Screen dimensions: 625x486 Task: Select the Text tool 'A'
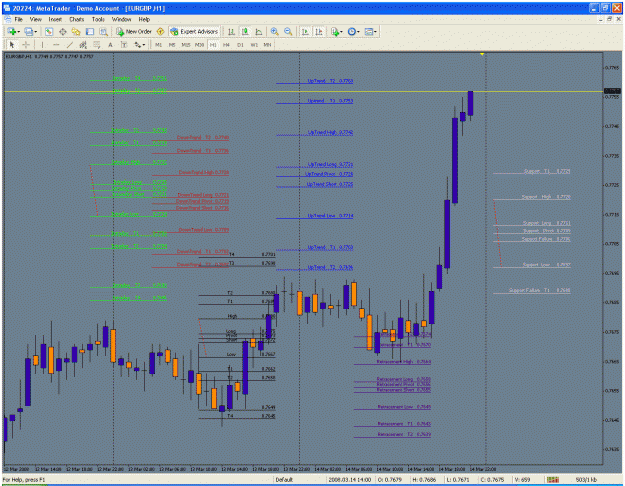pyautogui.click(x=110, y=45)
